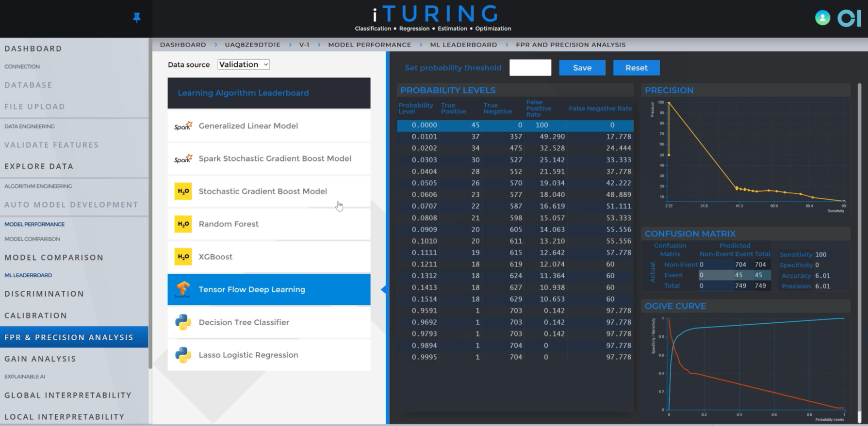Open FPR & Precision Analysis in the sidebar

pos(74,337)
